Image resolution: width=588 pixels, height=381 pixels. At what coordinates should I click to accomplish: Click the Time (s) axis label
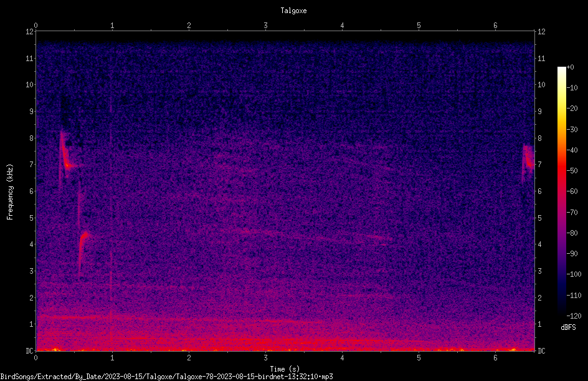click(x=285, y=369)
